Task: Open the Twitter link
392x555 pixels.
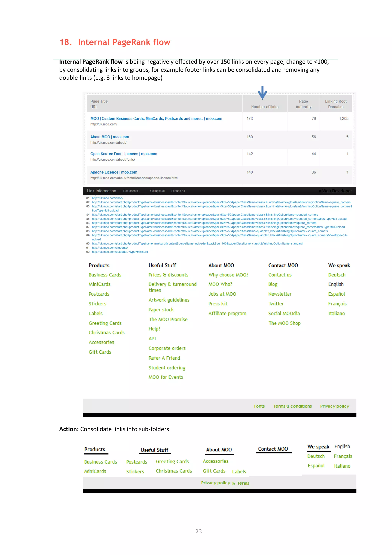Action: (x=276, y=304)
